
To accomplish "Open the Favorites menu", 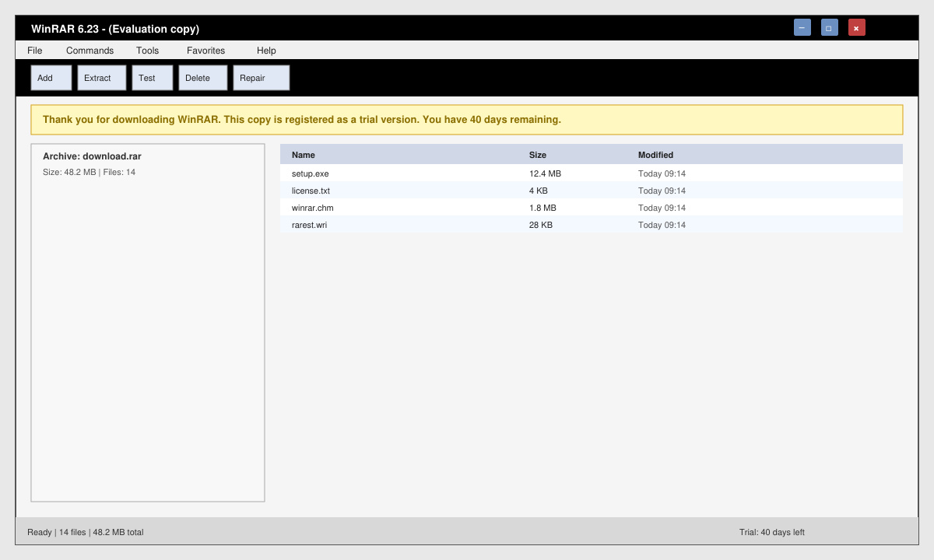I will click(x=205, y=51).
